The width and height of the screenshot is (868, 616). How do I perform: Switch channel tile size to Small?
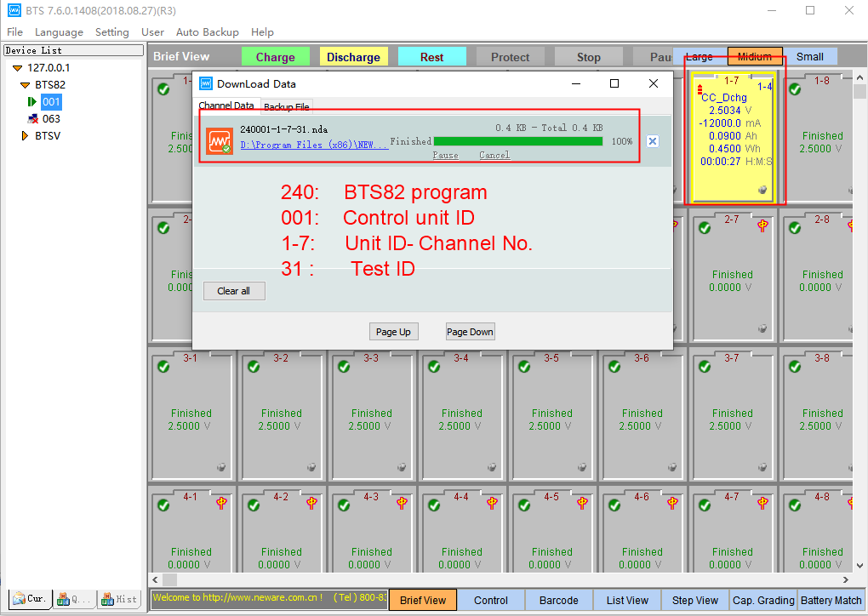tap(809, 56)
